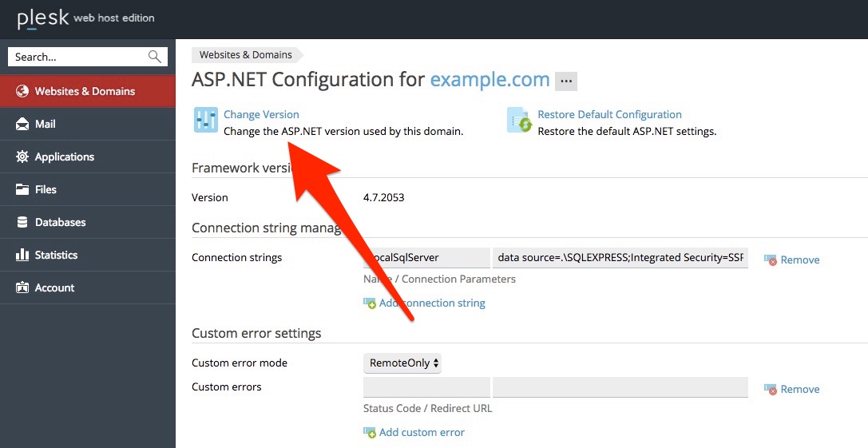Click the Files folder icon in sidebar
This screenshot has width=868, height=448.
click(22, 189)
